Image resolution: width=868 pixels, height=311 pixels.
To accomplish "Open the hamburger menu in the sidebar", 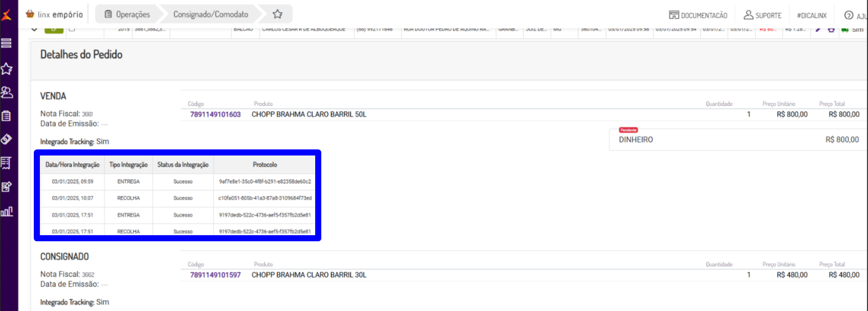I will (7, 43).
